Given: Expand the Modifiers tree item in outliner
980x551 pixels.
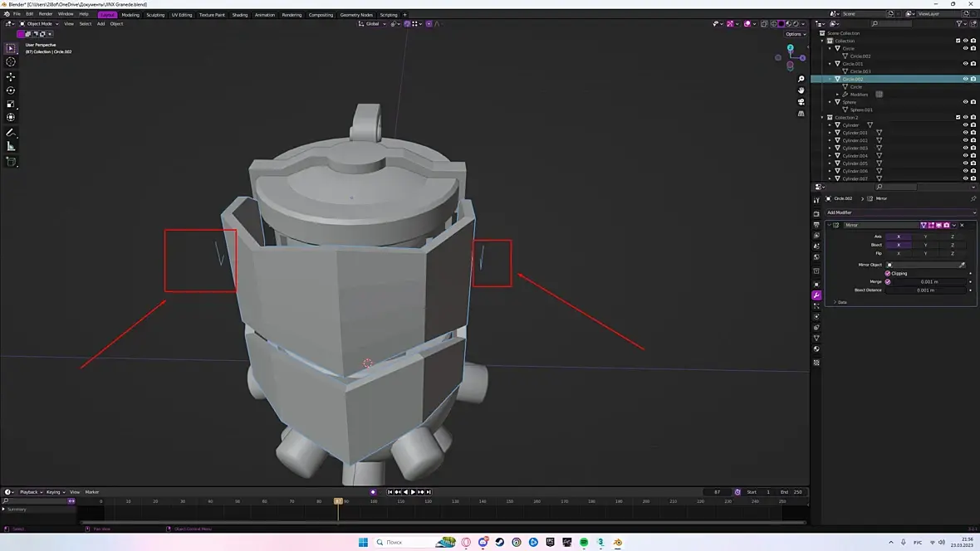Looking at the screenshot, I should 837,95.
